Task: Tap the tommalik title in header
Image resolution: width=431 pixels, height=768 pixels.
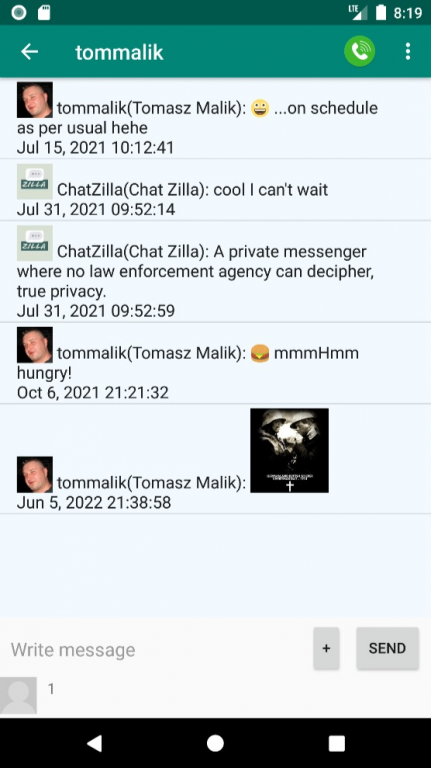Action: pos(120,52)
